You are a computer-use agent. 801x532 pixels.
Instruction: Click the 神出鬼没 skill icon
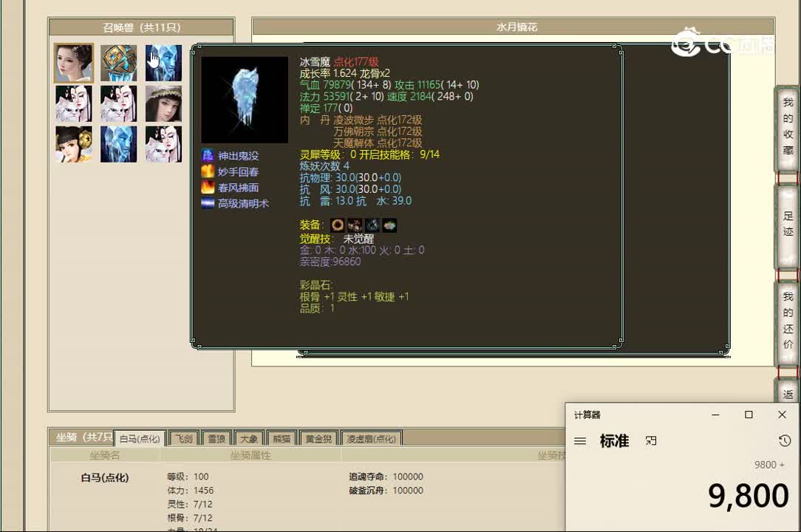tap(208, 155)
